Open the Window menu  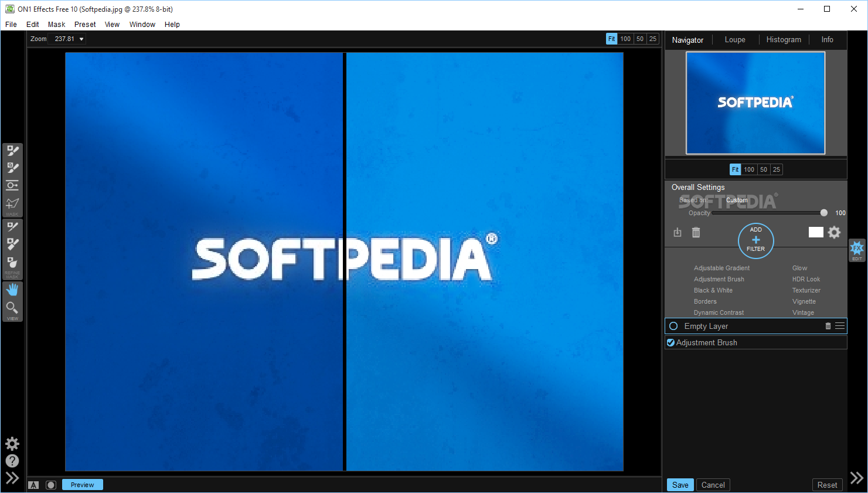[142, 25]
